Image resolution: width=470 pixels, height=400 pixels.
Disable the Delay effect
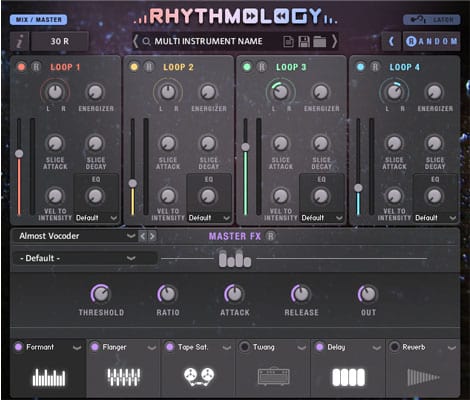[319, 347]
